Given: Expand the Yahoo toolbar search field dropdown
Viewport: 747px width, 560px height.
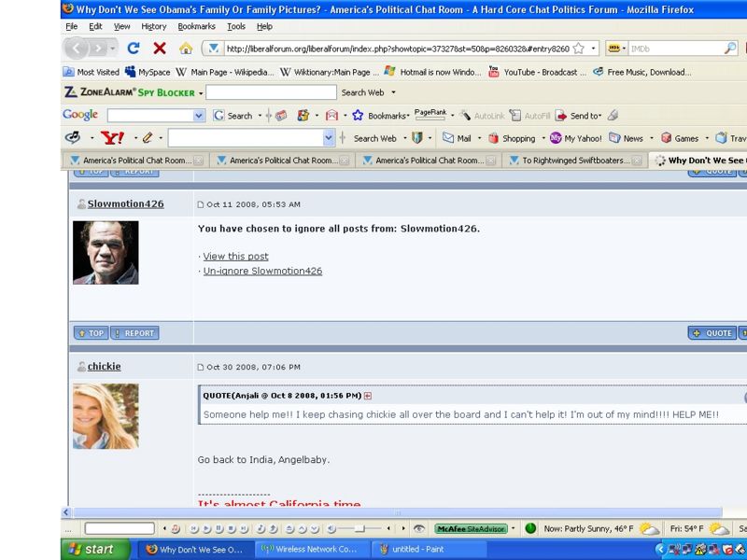Looking at the screenshot, I should pyautogui.click(x=329, y=138).
